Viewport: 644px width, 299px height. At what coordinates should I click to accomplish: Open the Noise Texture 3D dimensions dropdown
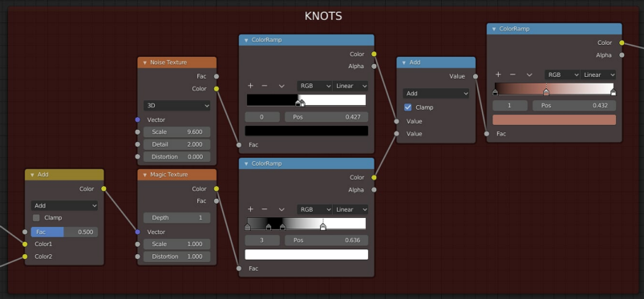(x=176, y=106)
